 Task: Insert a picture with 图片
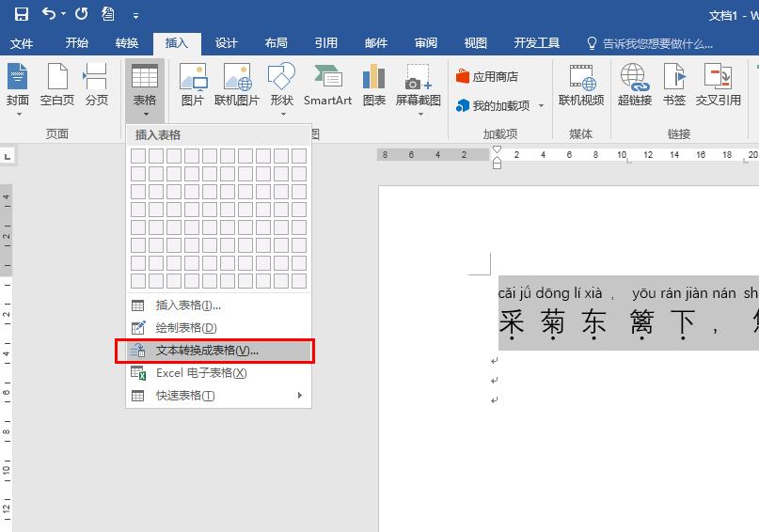pos(192,85)
